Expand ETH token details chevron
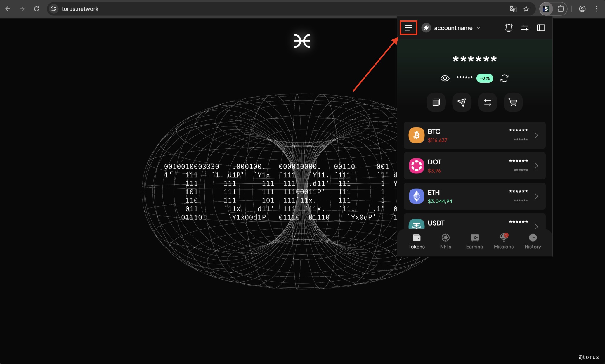The width and height of the screenshot is (605, 364). coord(536,196)
